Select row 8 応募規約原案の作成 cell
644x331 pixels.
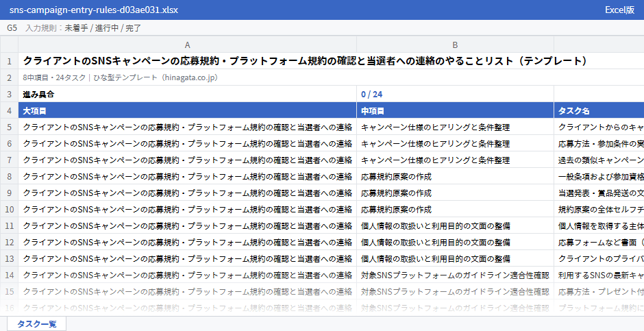click(455, 176)
